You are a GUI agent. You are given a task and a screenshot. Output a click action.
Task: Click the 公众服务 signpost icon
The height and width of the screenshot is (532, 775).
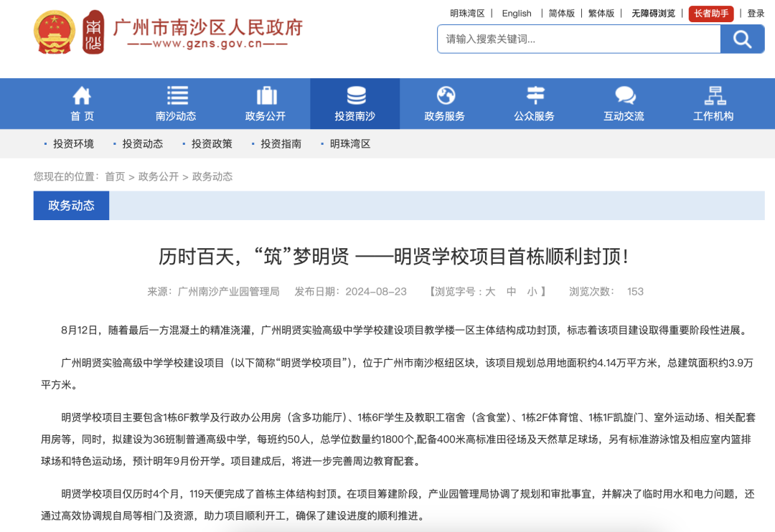click(x=535, y=95)
